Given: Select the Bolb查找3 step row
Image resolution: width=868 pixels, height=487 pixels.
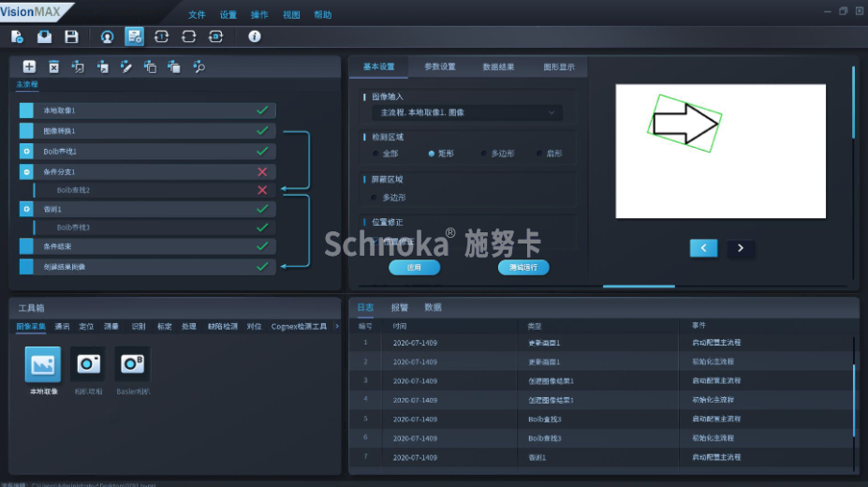Looking at the screenshot, I should pos(155,228).
